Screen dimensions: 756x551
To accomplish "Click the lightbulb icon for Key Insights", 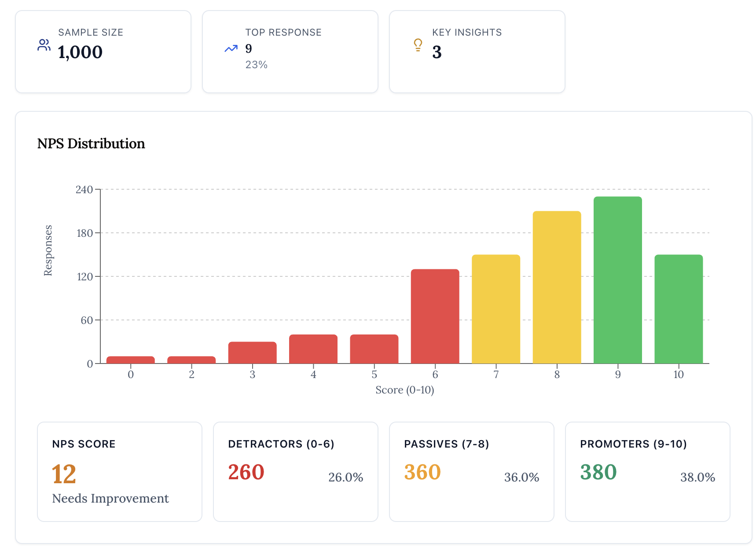I will click(x=418, y=45).
